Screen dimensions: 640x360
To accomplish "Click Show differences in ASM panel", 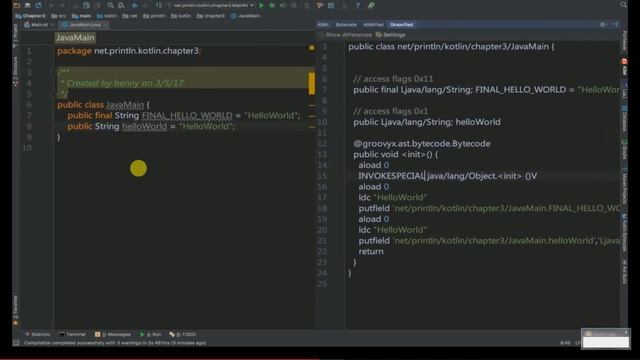I will point(345,35).
